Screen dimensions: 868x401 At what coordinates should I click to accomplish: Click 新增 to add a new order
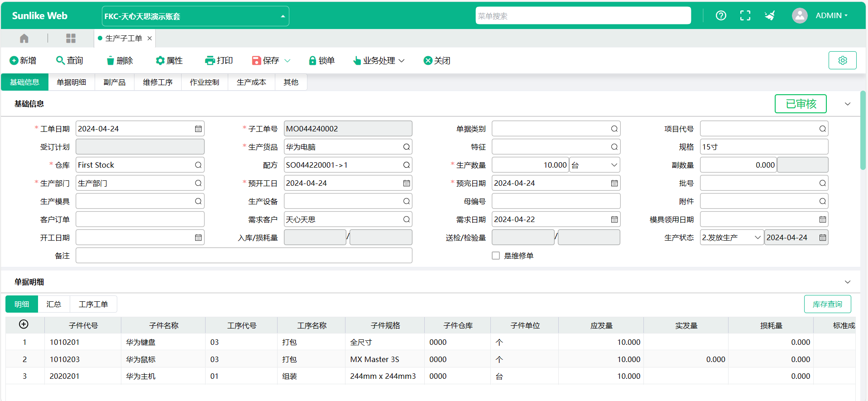coord(23,60)
